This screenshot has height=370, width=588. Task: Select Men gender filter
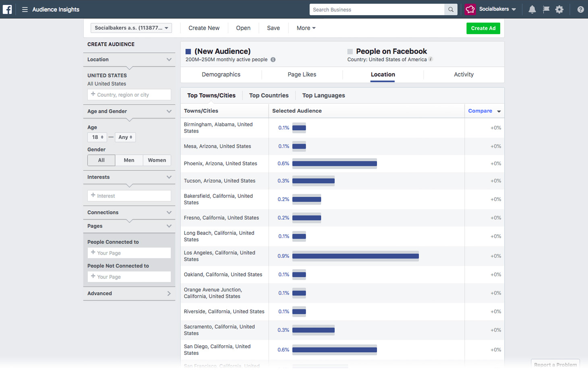click(129, 160)
